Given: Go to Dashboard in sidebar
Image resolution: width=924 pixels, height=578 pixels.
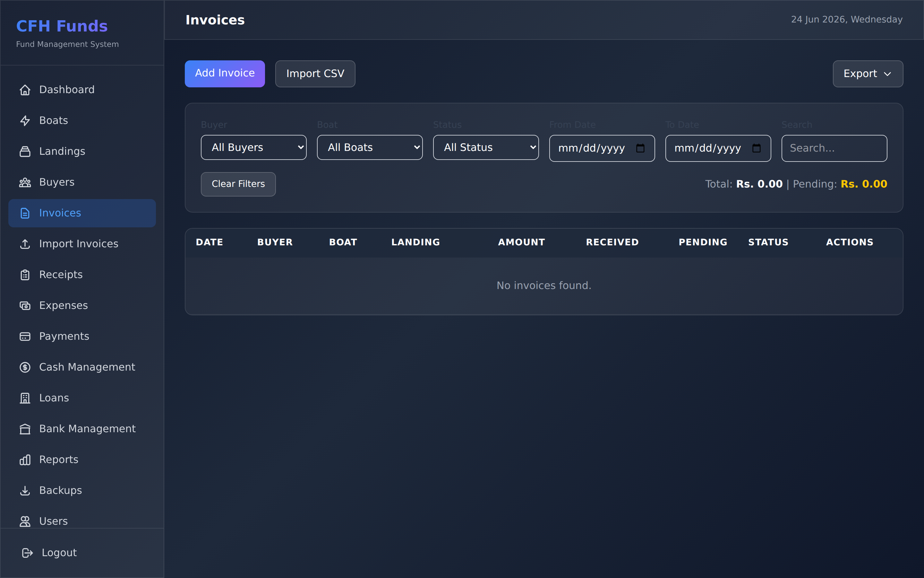Looking at the screenshot, I should pos(82,90).
